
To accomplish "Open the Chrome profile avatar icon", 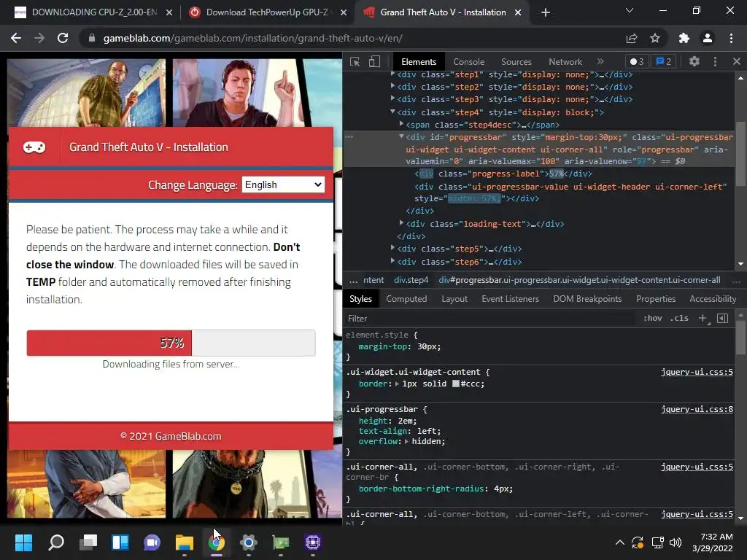I will [x=708, y=38].
